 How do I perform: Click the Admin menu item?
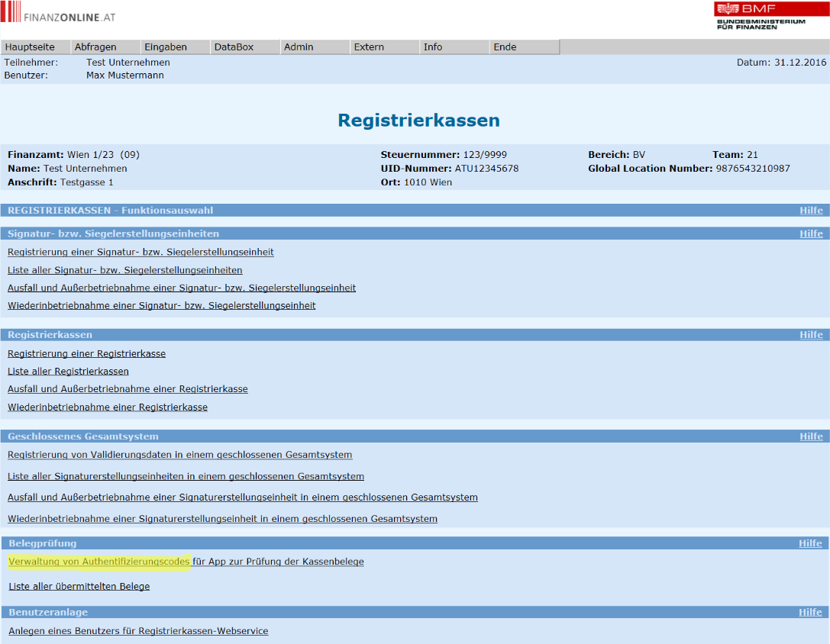(x=299, y=47)
